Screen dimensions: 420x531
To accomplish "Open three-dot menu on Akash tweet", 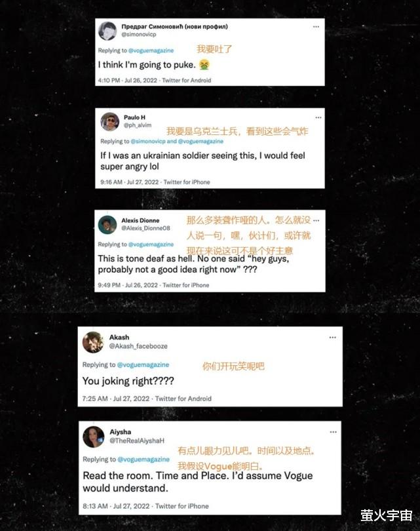I will click(333, 338).
